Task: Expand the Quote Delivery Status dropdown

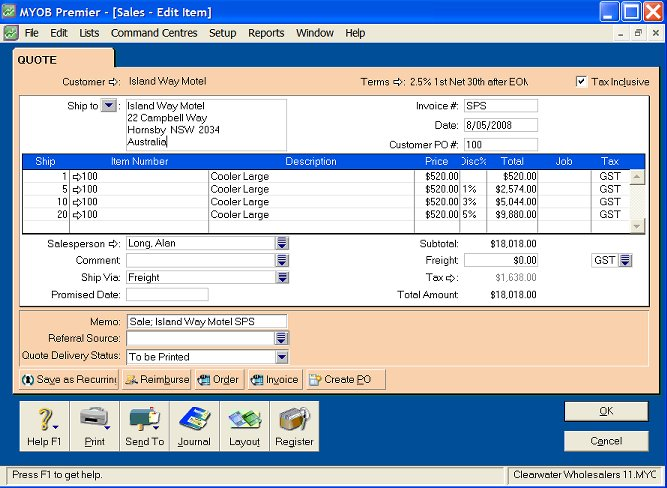Action: point(282,357)
